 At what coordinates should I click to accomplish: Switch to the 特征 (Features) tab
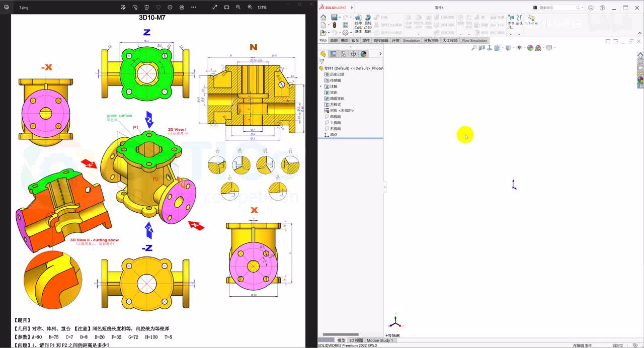point(323,40)
